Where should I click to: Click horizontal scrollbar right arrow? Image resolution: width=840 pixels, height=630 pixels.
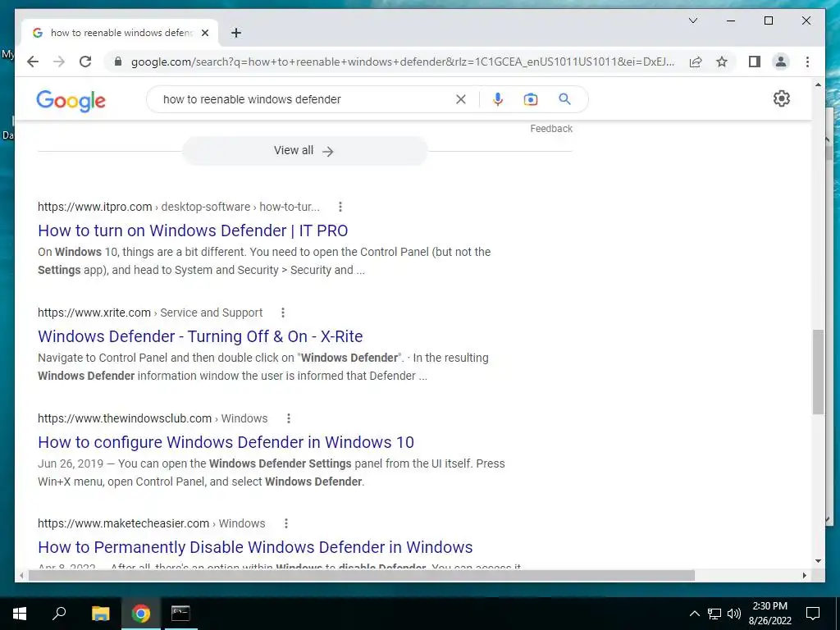click(x=805, y=575)
